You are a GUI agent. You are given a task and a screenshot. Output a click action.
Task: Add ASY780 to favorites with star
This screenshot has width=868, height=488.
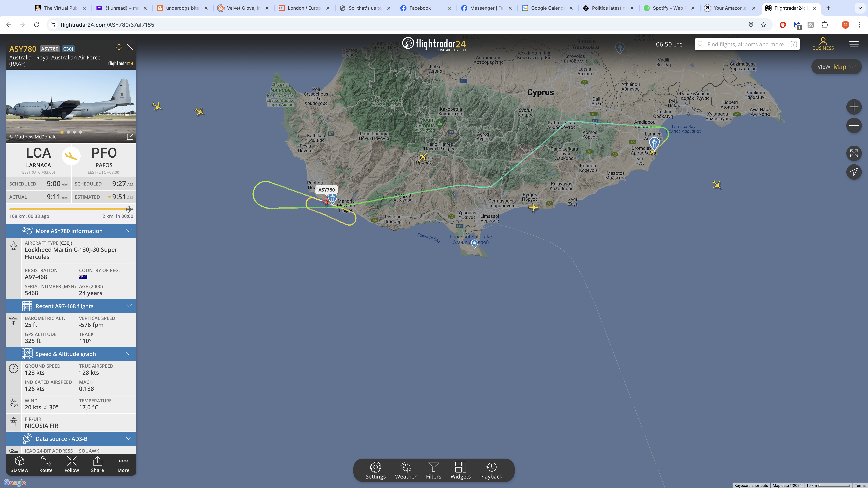point(119,47)
